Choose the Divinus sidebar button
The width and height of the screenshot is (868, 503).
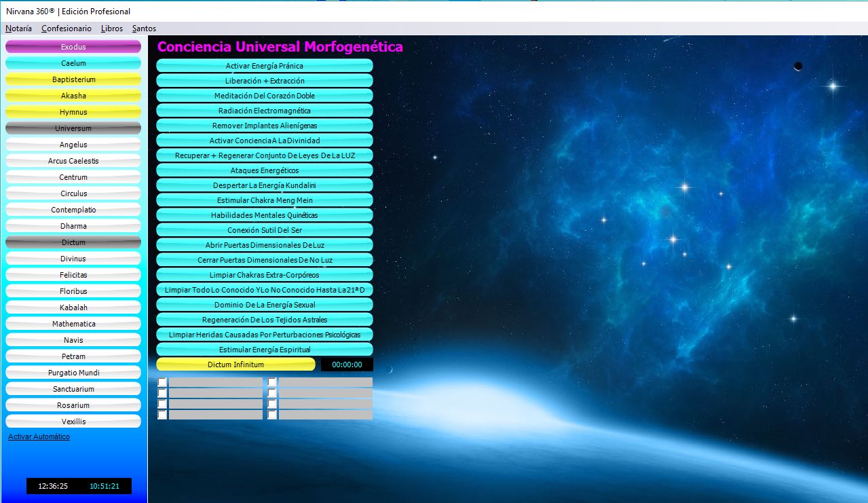(x=73, y=259)
